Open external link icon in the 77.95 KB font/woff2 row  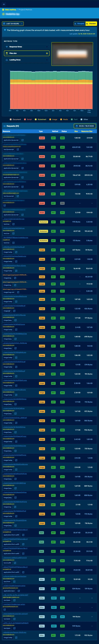click(15, 563)
